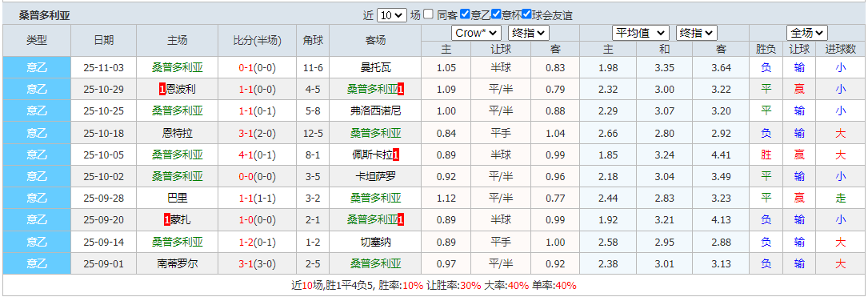Image resolution: width=868 pixels, height=297 pixels.
Task: Click the red 胜 result in 佩斯卡拉 row
Action: pos(766,155)
